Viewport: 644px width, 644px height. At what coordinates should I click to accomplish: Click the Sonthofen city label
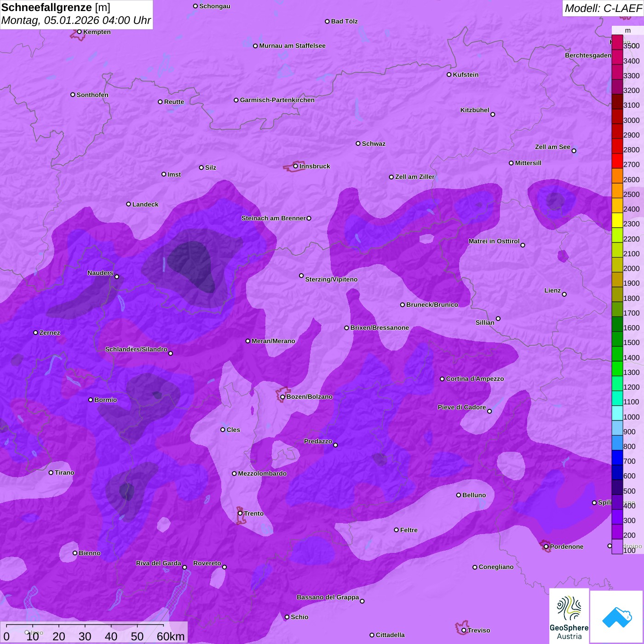(92, 95)
